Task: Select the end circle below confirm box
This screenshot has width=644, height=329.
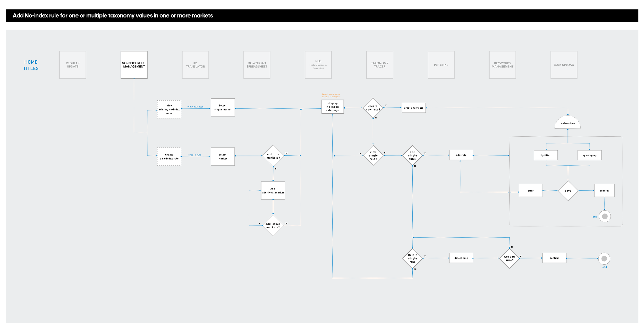Action: tap(605, 216)
